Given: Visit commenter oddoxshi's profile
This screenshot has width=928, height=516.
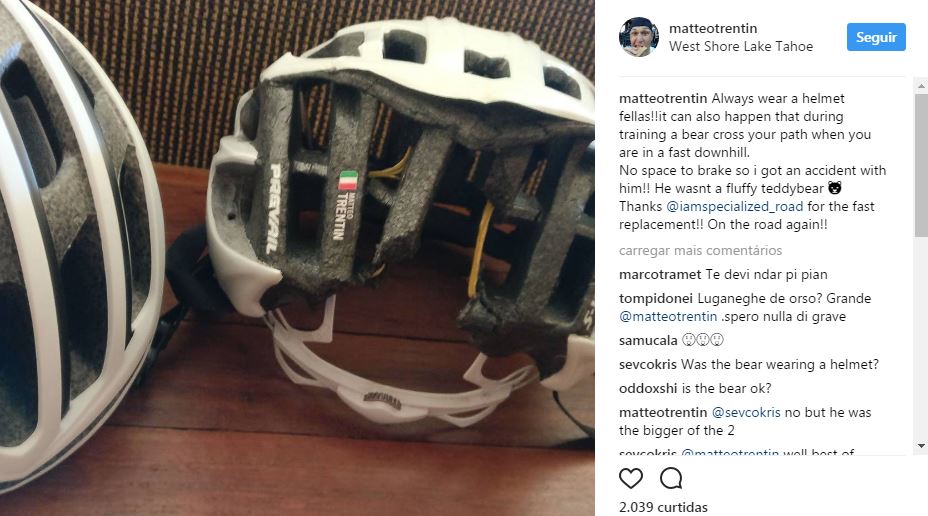Looking at the screenshot, I should 648,388.
